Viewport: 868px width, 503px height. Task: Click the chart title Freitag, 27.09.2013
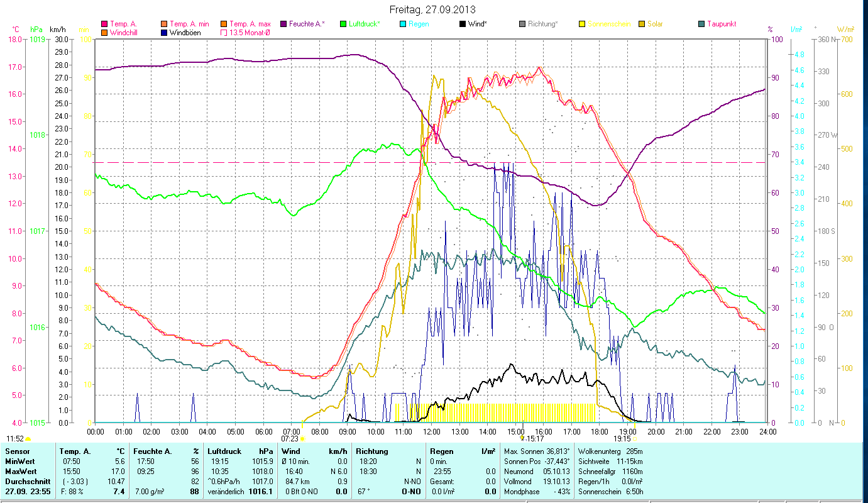432,9
